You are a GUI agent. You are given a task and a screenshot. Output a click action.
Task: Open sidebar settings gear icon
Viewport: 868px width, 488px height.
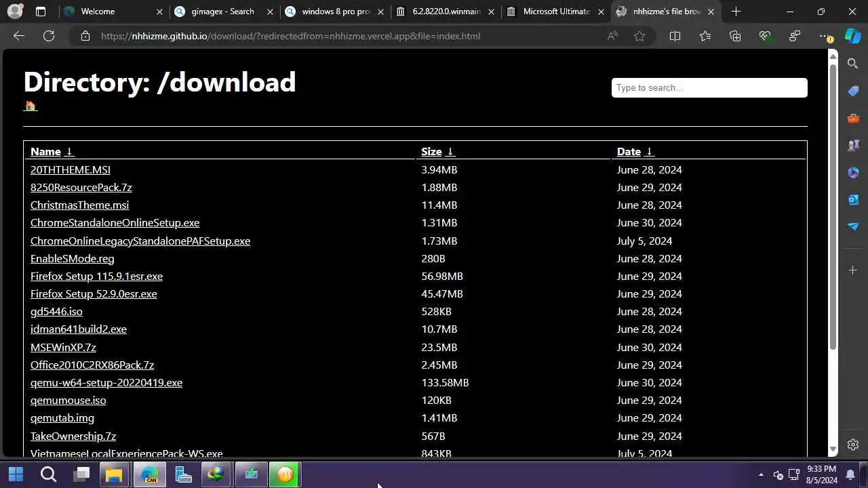click(x=853, y=445)
